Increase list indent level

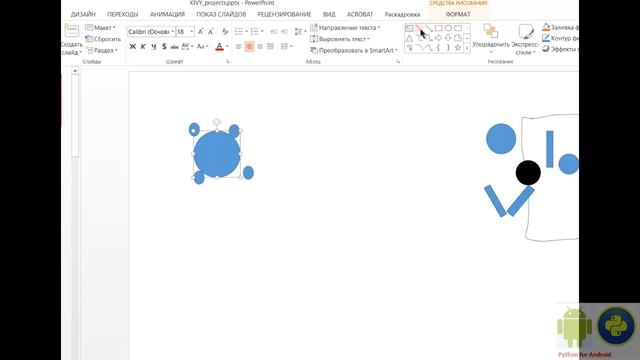pyautogui.click(x=284, y=31)
